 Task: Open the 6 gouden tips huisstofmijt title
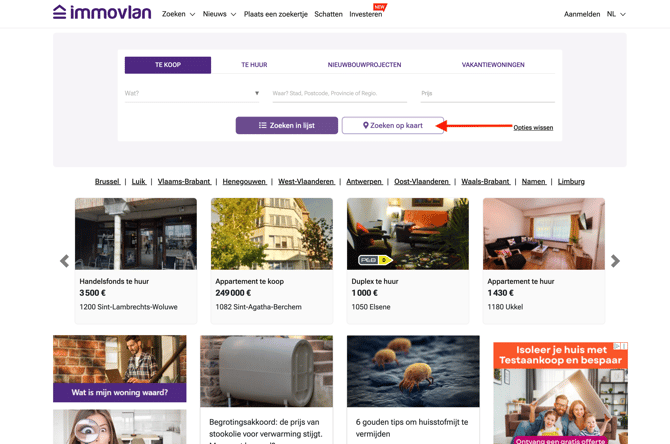(x=412, y=428)
